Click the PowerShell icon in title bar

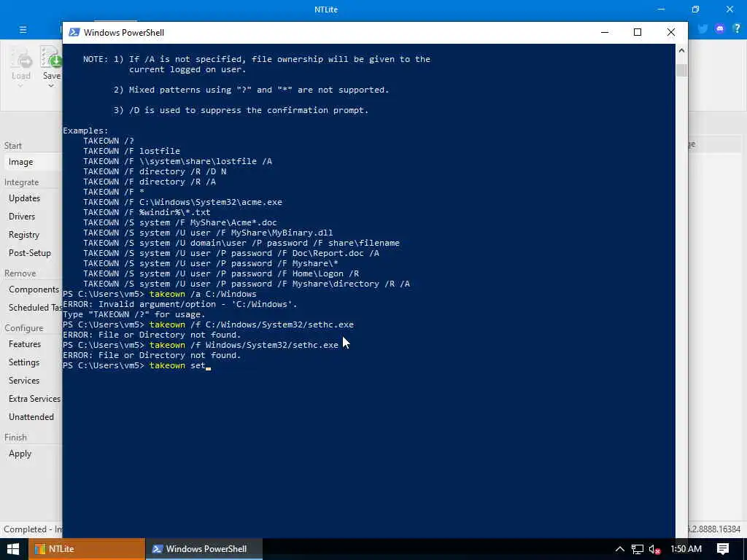tap(74, 32)
